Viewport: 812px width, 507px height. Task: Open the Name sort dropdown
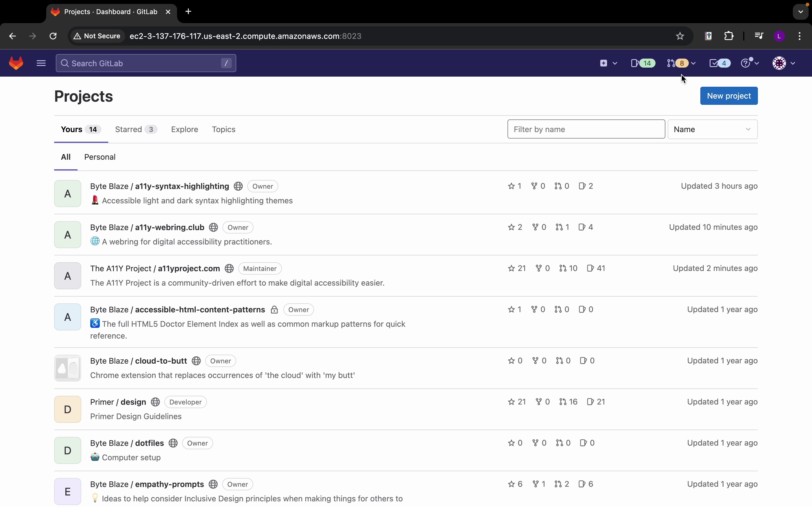pyautogui.click(x=712, y=130)
